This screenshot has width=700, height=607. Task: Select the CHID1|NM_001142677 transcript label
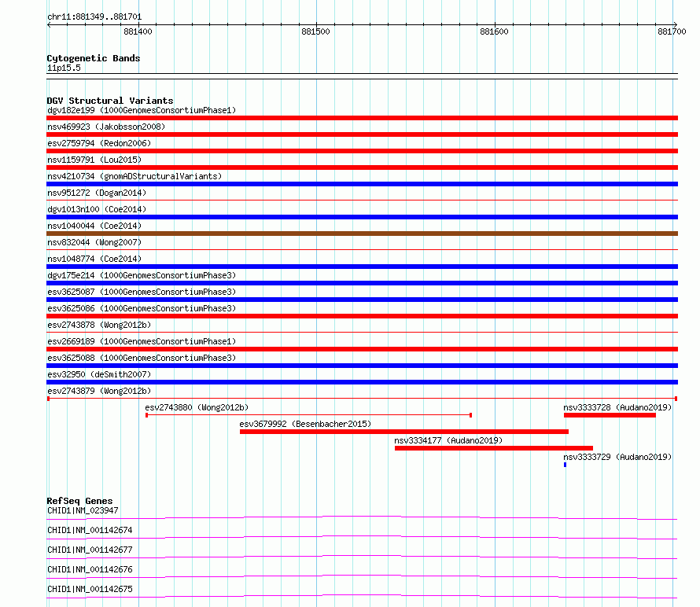click(x=90, y=550)
